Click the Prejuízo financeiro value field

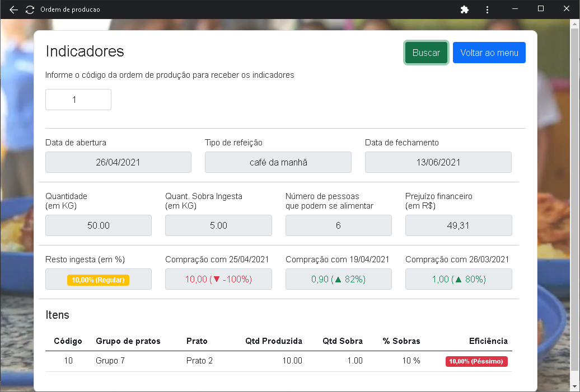[458, 225]
